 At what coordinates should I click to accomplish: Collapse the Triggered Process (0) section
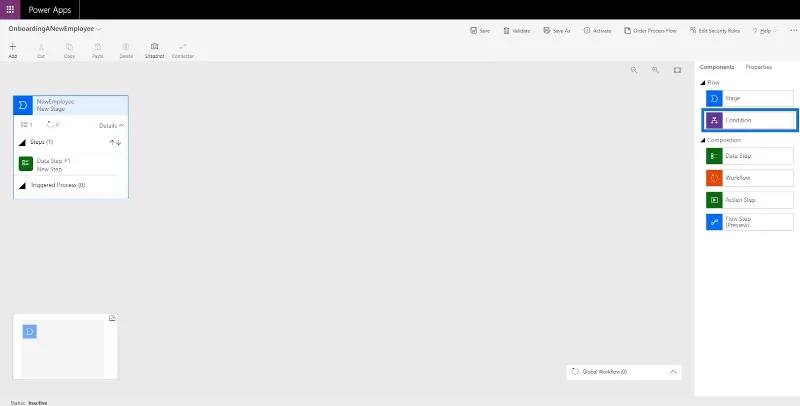point(22,185)
